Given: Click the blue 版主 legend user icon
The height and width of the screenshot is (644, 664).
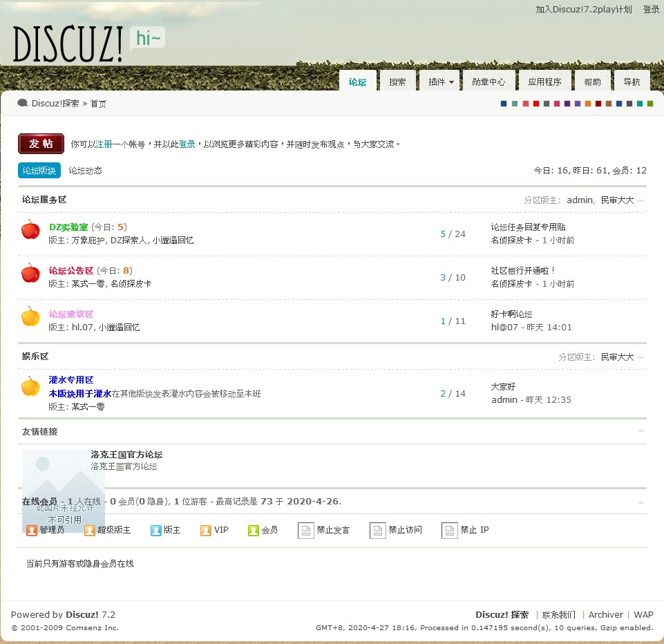Looking at the screenshot, I should click(156, 530).
